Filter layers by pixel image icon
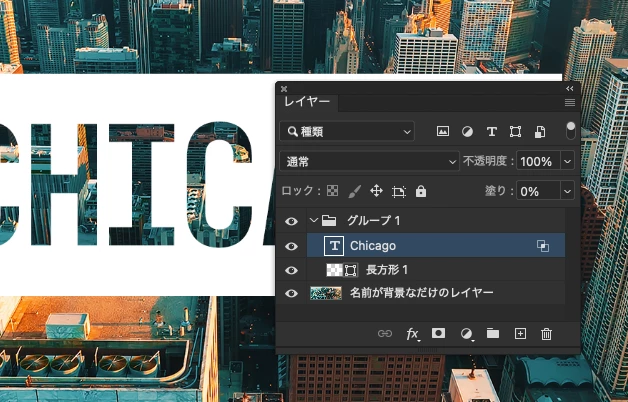Image resolution: width=628 pixels, height=402 pixels. point(443,131)
